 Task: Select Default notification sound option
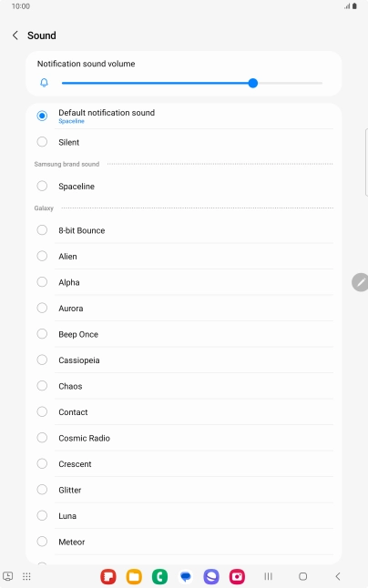tap(184, 116)
